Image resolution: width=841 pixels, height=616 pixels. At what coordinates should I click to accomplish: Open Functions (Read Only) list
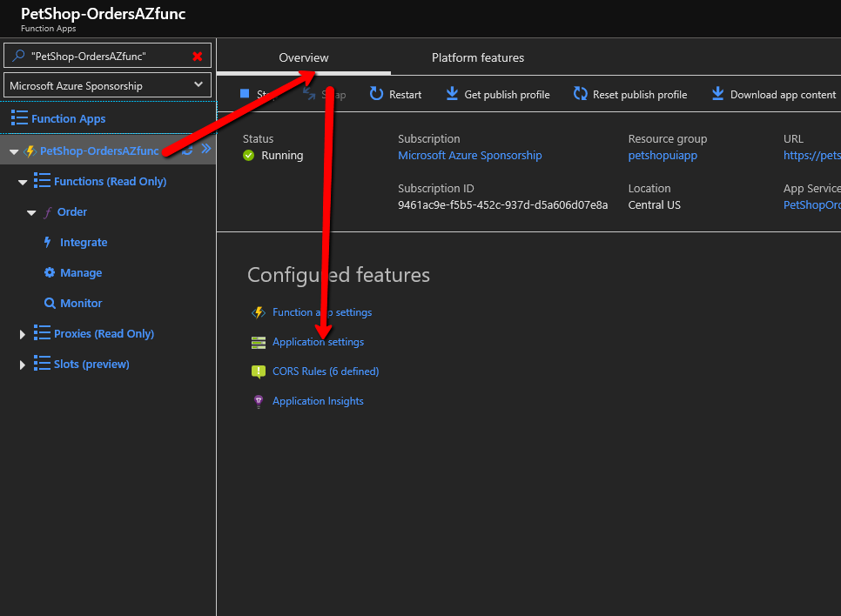tap(110, 181)
